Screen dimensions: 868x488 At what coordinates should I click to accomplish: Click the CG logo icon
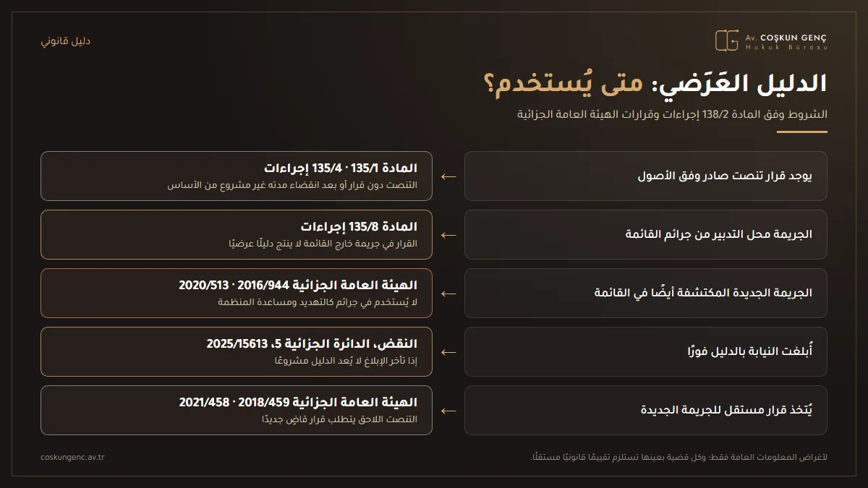pyautogui.click(x=727, y=40)
